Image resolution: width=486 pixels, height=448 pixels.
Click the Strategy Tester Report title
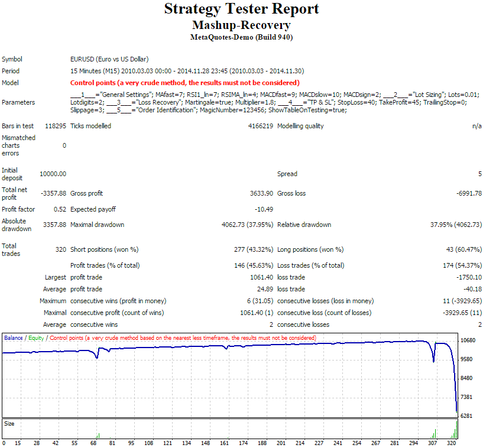241,9
